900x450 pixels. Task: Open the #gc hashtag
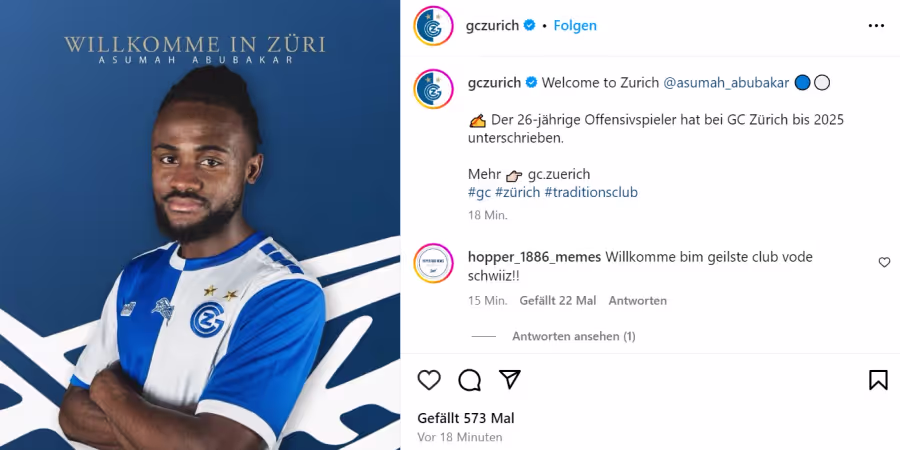pyautogui.click(x=479, y=192)
